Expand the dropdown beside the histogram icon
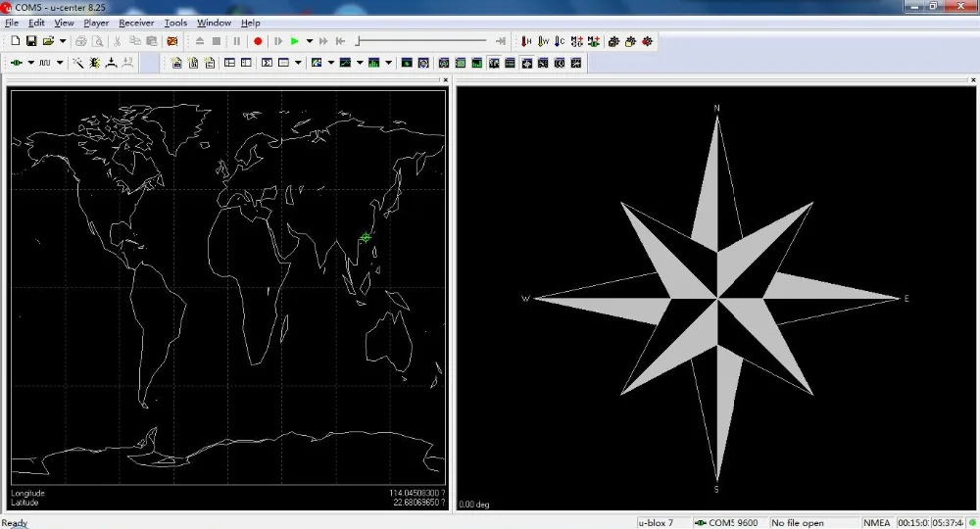 pos(388,63)
